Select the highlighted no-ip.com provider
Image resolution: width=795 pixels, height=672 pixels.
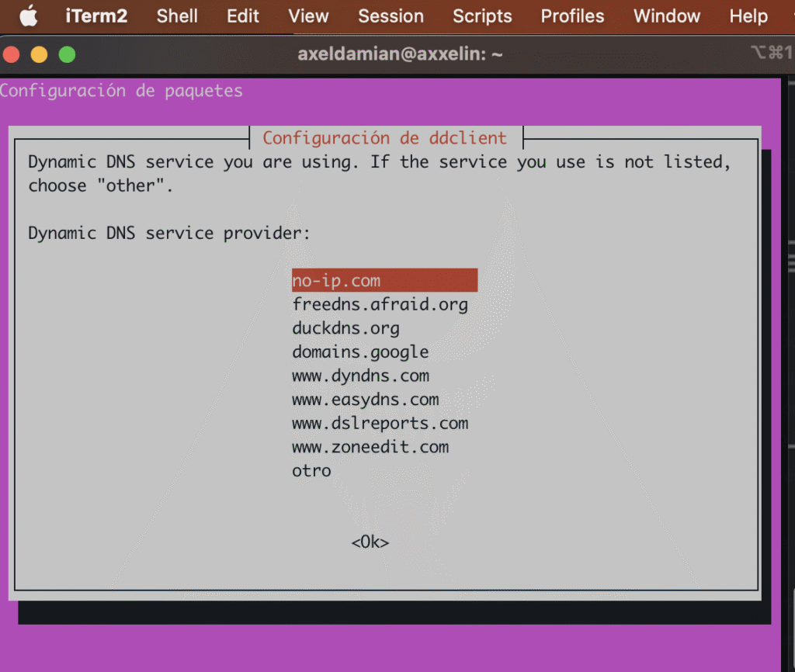384,280
